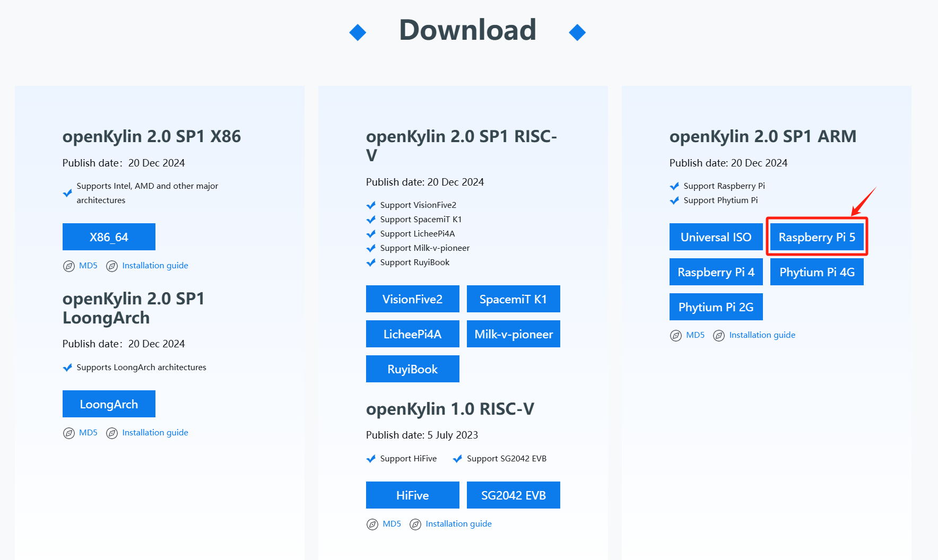Click the openKylin 1.0 RISC-V heading
Image resolution: width=938 pixels, height=560 pixels.
(450, 409)
